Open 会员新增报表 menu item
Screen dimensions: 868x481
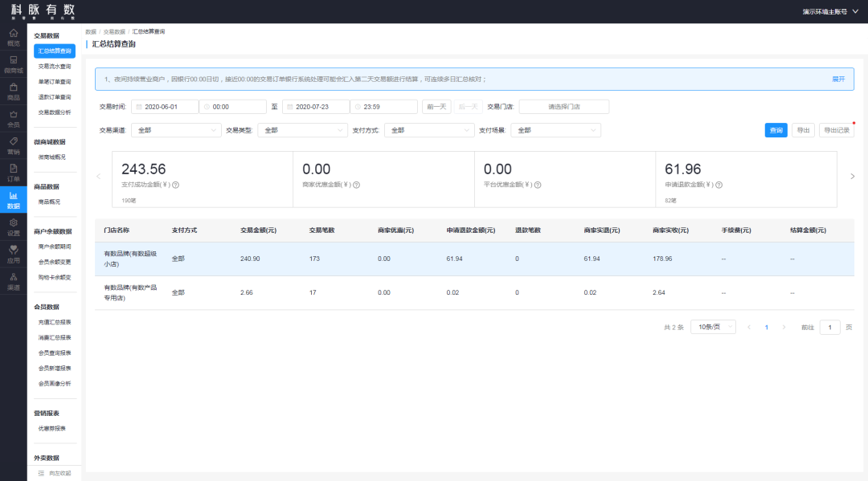[55, 369]
